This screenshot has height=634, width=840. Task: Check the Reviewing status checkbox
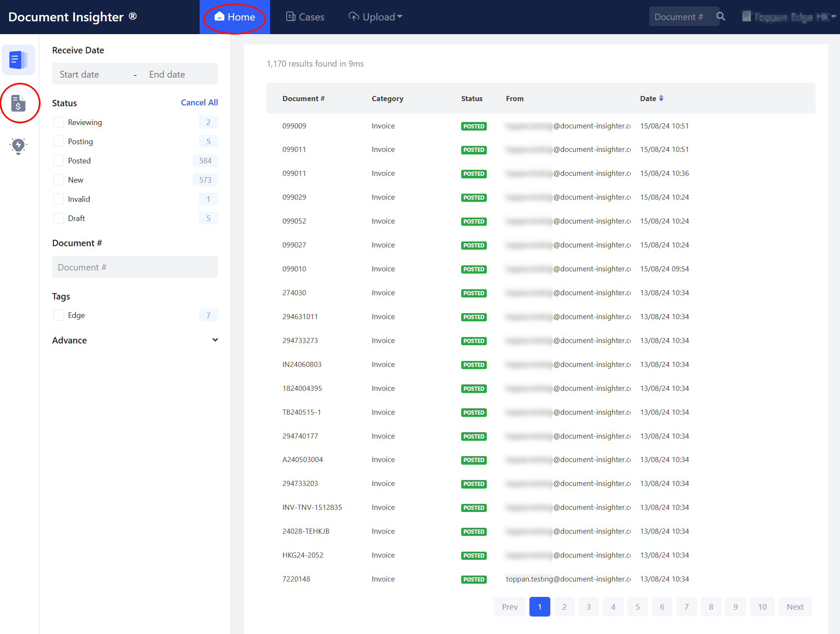(x=58, y=122)
